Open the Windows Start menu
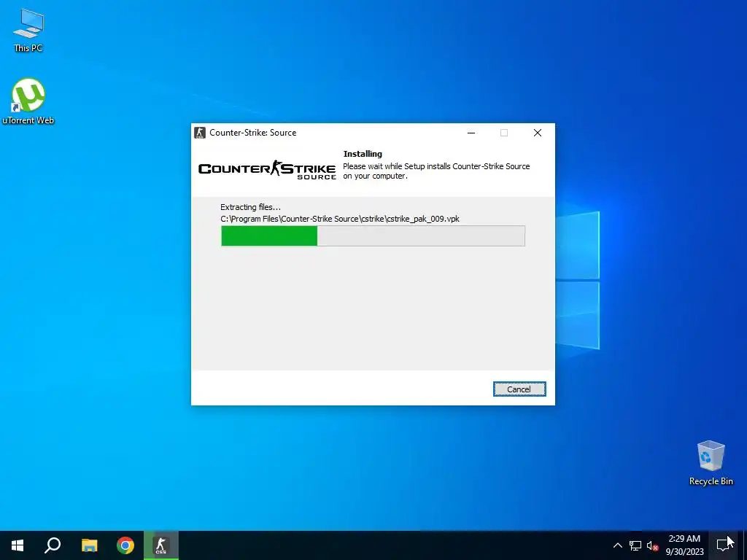This screenshot has width=747, height=560. pyautogui.click(x=18, y=545)
